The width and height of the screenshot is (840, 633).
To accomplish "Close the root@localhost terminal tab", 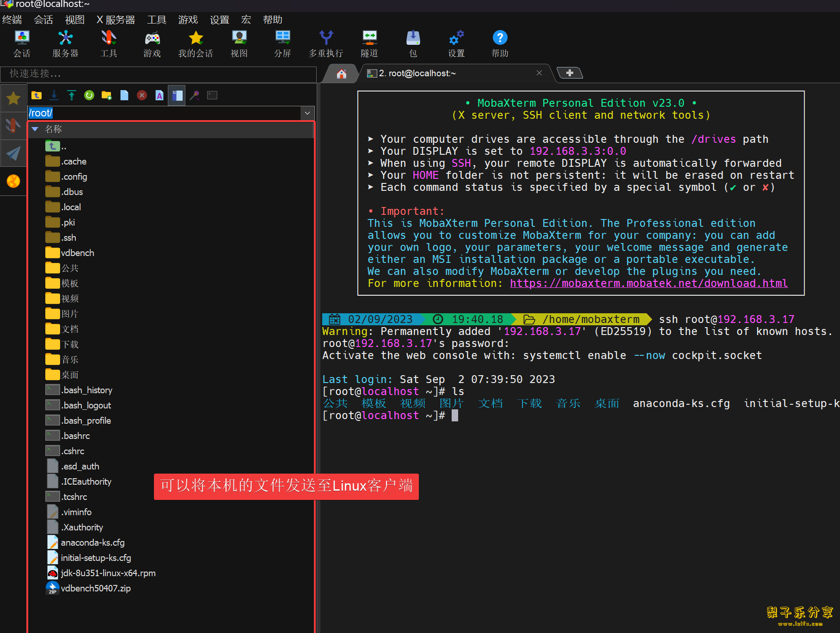I will 539,73.
